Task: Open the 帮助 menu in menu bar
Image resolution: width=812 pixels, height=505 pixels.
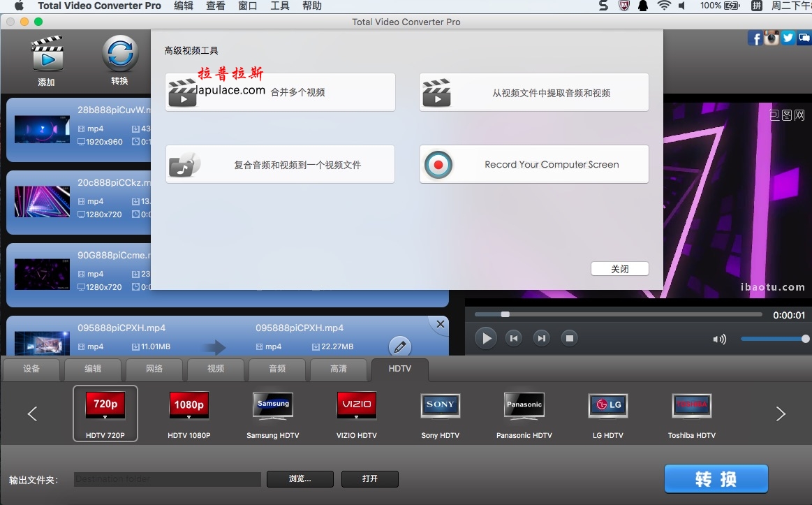Action: 312,6
